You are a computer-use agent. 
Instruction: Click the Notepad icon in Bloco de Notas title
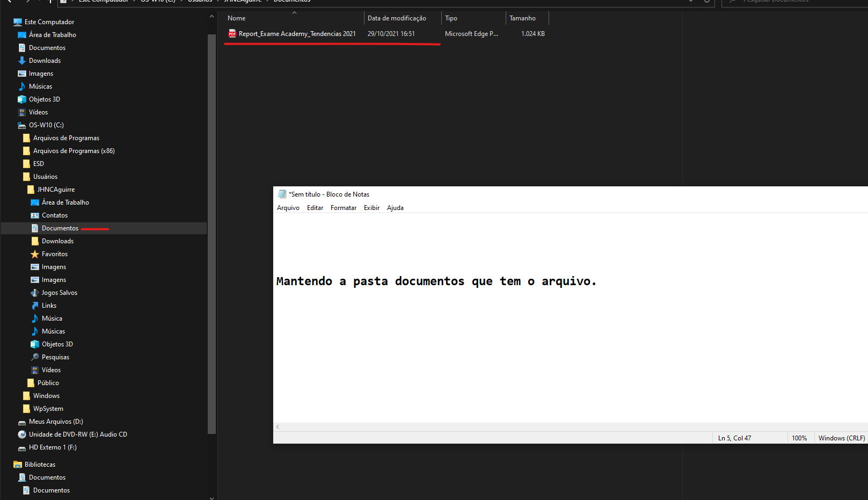tap(282, 194)
